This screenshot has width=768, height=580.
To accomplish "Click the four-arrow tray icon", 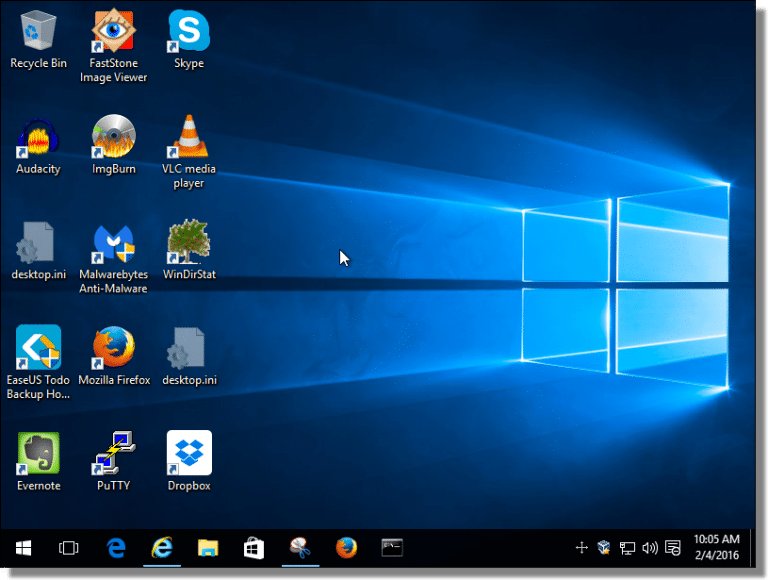I will point(581,548).
